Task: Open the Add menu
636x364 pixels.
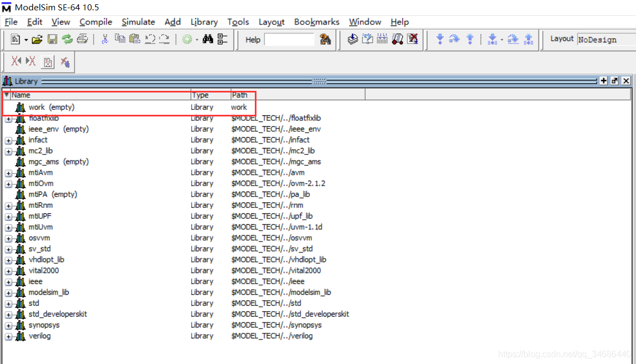Action: (x=173, y=22)
